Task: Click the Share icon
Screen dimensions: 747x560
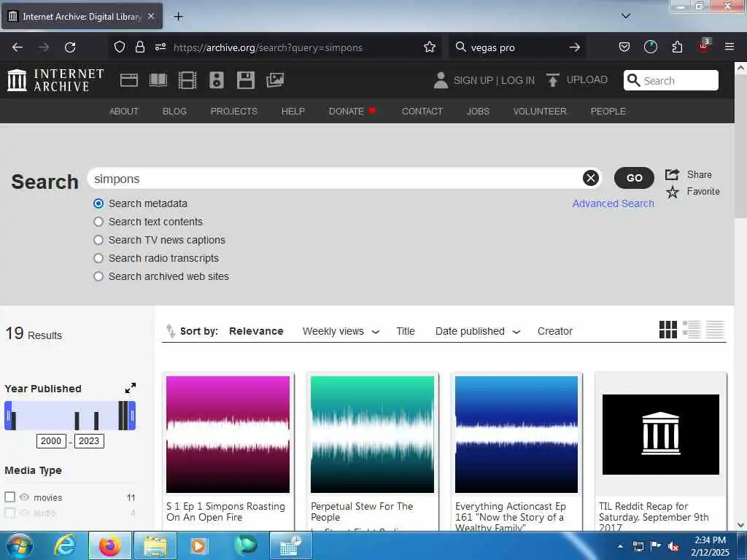Action: tap(672, 175)
